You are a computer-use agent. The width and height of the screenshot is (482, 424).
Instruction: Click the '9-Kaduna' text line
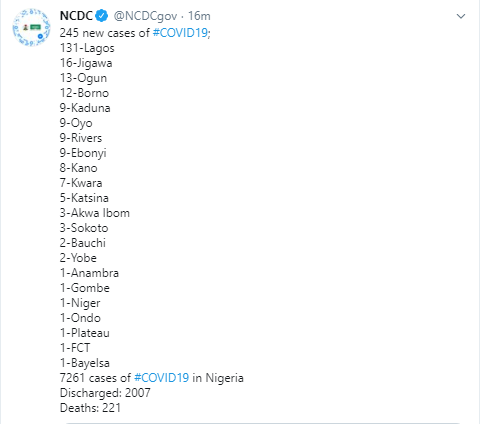click(85, 108)
